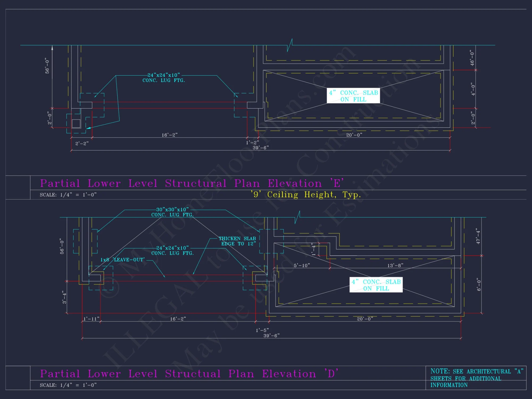Click the 30"x30"x10" CONC. LUG FTG. label
The height and width of the screenshot is (399, 532).
[172, 212]
